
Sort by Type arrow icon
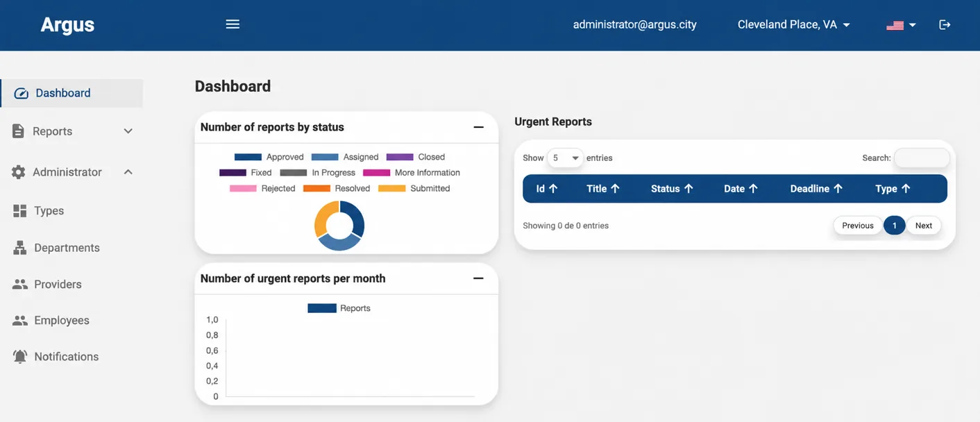(906, 189)
